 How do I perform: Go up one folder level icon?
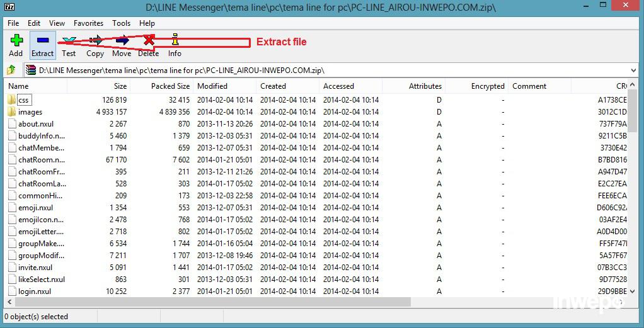[x=11, y=71]
